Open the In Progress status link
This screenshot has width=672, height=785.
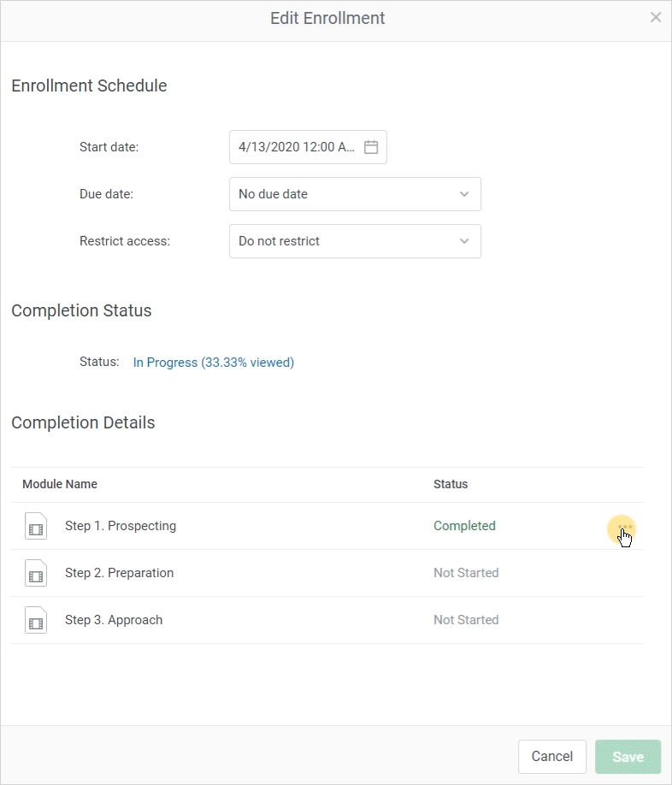coord(214,363)
